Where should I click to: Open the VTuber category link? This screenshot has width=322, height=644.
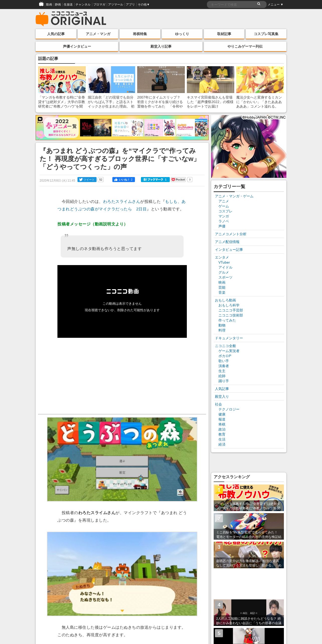click(224, 262)
